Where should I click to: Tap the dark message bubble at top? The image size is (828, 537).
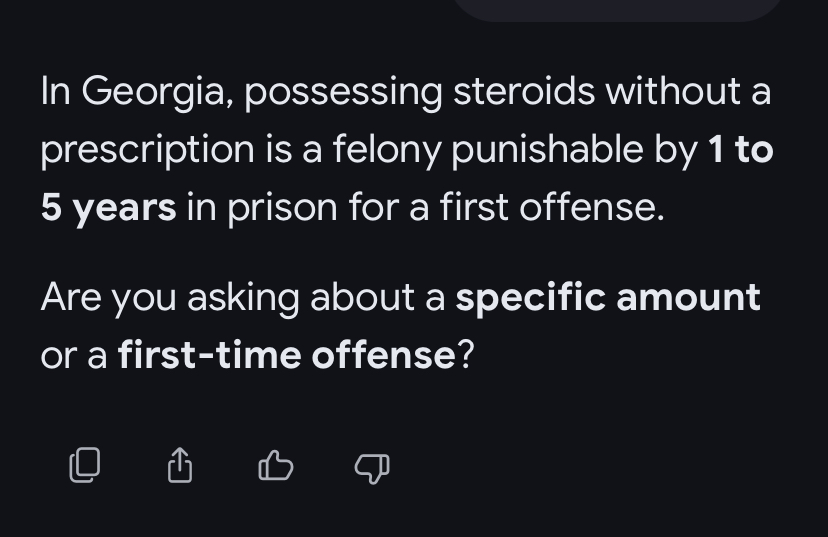pos(617,9)
